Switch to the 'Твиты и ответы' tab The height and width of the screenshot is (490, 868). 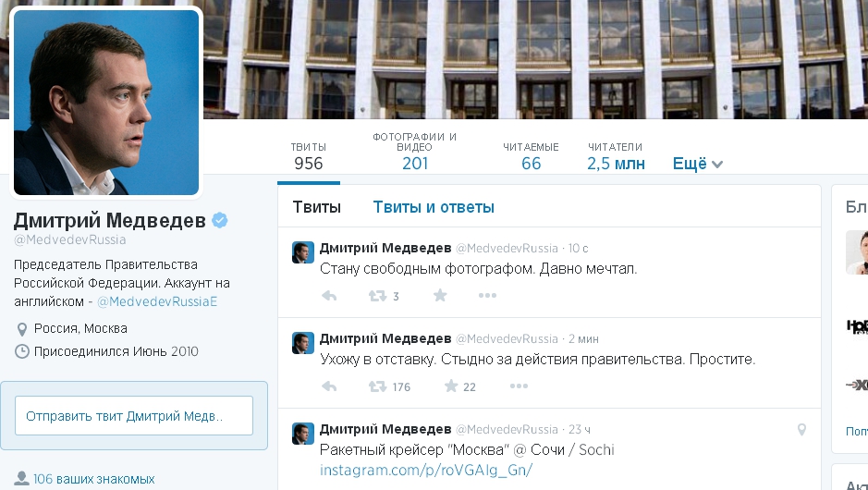(x=434, y=207)
